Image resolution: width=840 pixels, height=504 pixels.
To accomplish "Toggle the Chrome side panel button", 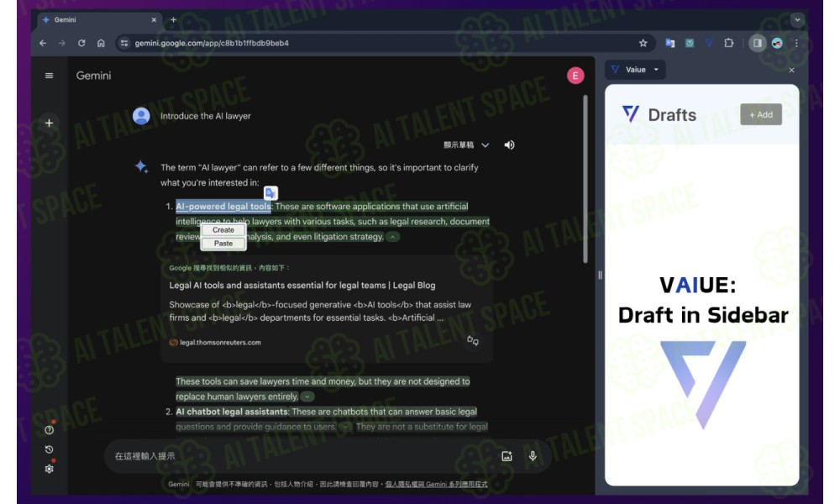I will [x=757, y=43].
